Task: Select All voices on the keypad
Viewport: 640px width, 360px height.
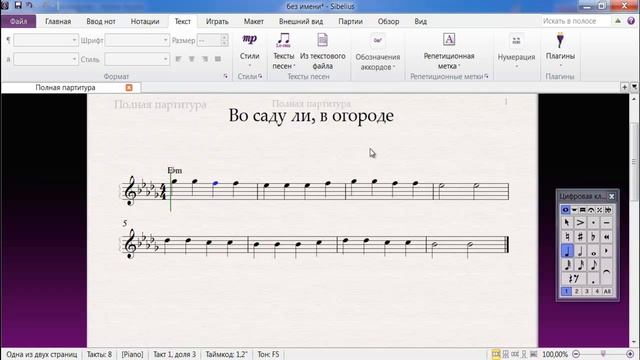Action: [x=607, y=291]
